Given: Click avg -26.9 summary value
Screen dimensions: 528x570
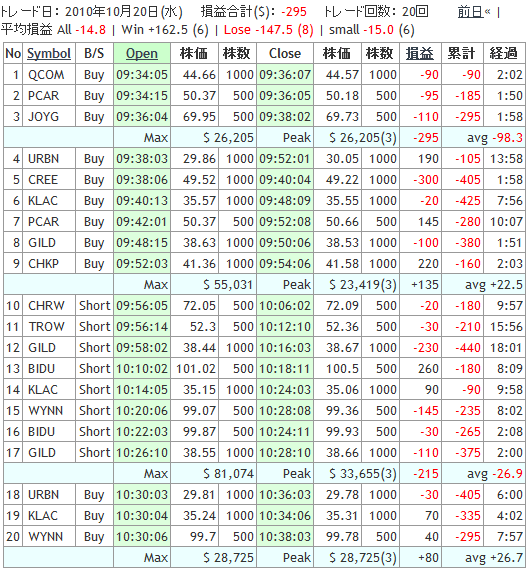Looking at the screenshot, I should (495, 474).
